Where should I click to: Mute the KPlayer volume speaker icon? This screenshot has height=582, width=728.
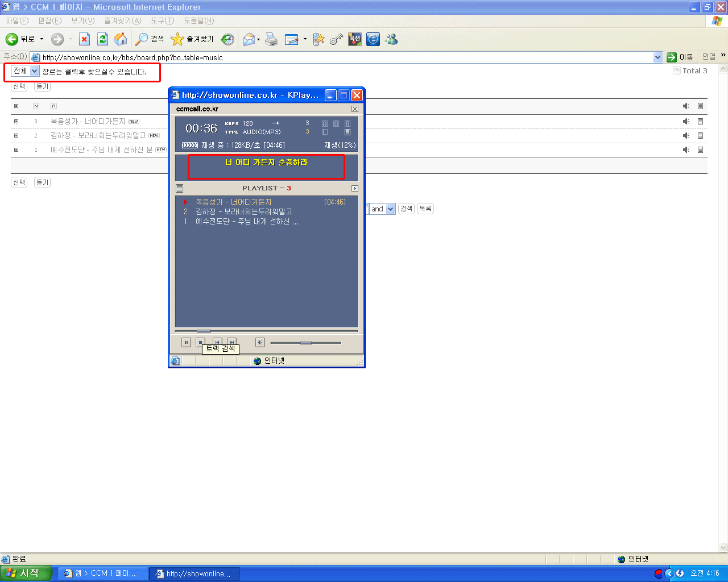[x=260, y=342]
